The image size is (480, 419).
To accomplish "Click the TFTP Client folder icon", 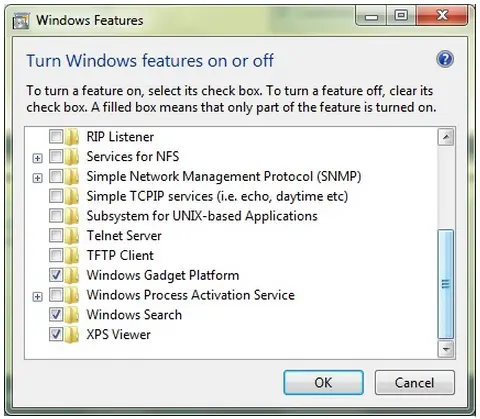I will click(x=72, y=255).
